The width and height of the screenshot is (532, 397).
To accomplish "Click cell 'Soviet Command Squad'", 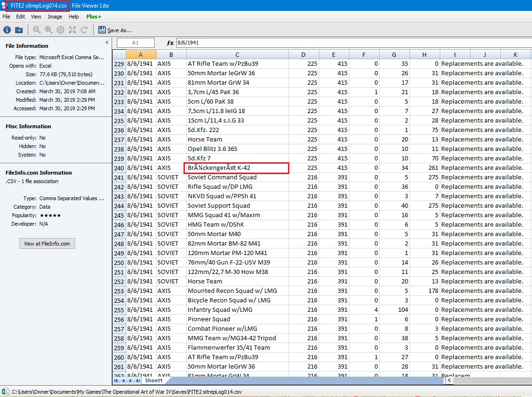I will tap(237, 177).
